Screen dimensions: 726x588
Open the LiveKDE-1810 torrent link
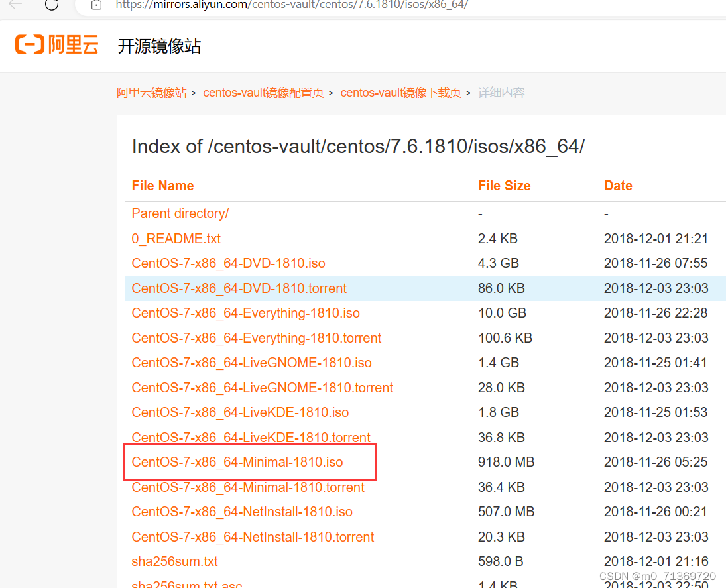(x=251, y=437)
